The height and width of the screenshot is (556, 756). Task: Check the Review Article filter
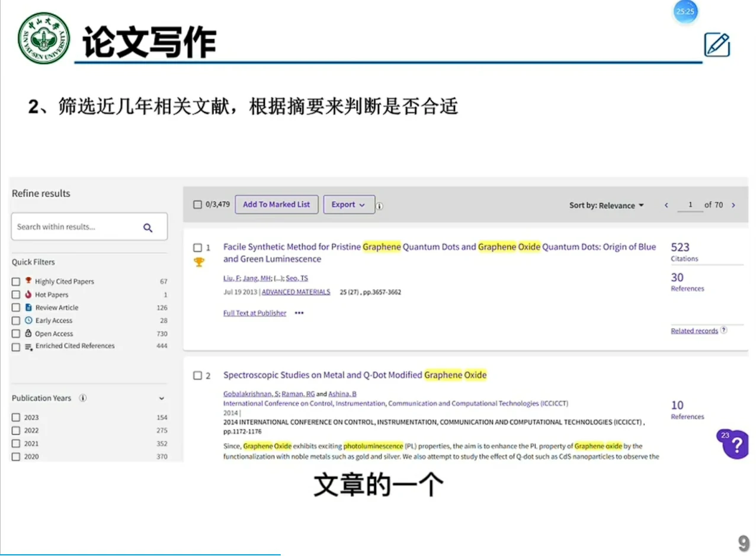coord(16,307)
